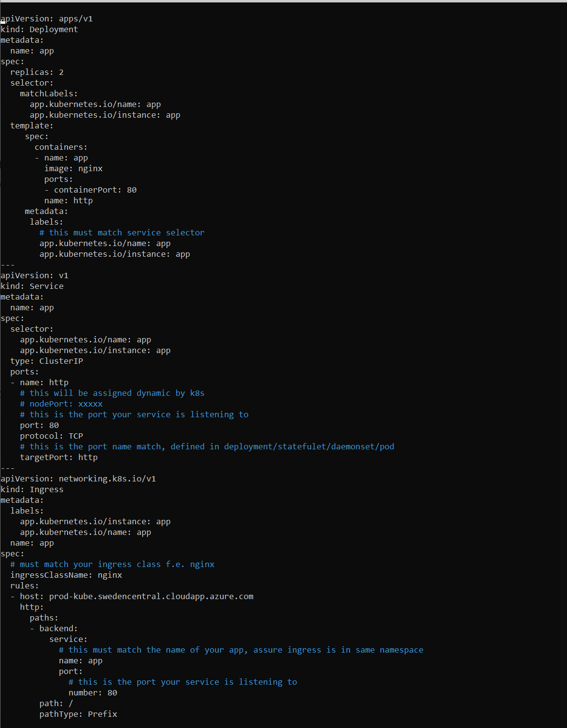Click the 'number: 80' port line

point(93,693)
